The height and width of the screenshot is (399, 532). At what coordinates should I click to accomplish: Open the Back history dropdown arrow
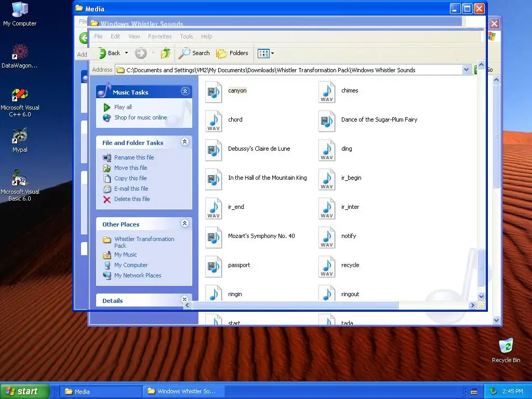[x=127, y=53]
